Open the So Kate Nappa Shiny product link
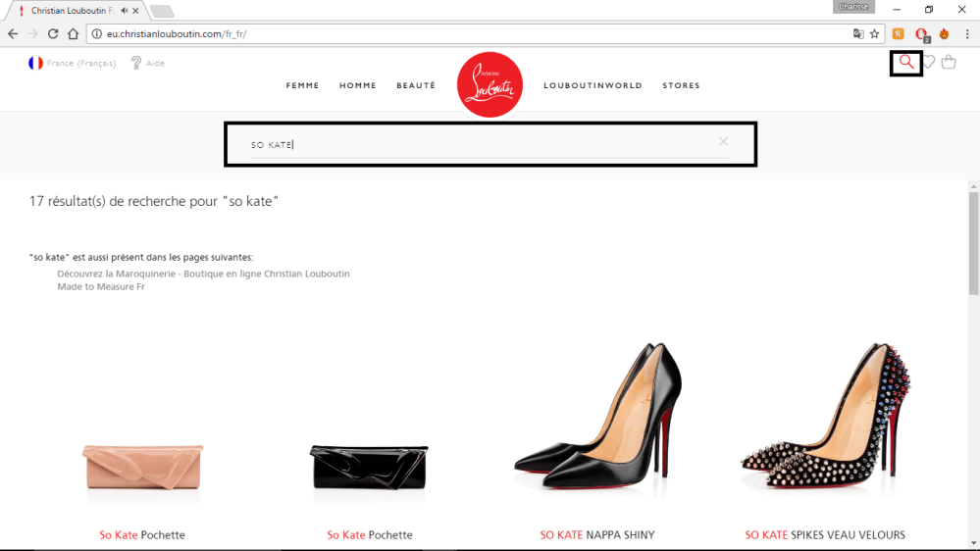 [597, 535]
